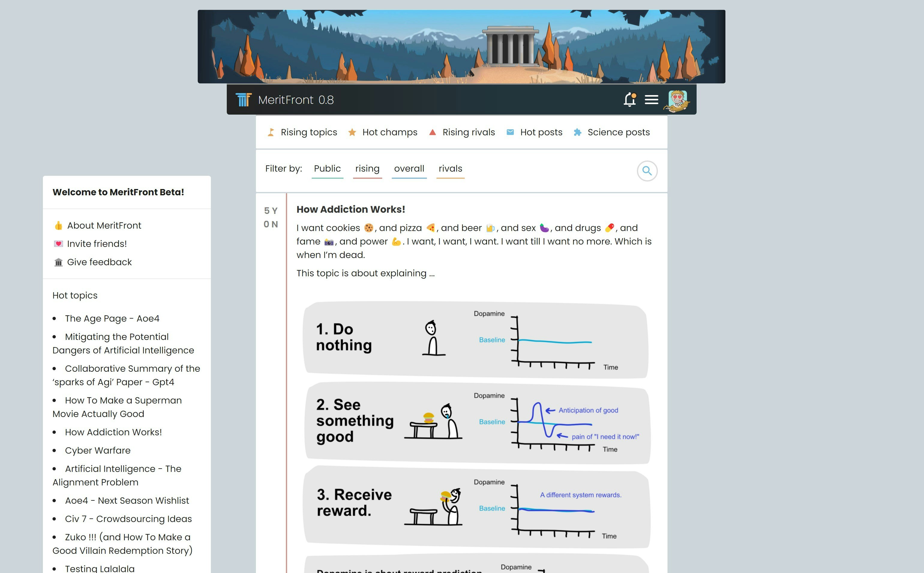Vote no with the 0 N counter
This screenshot has height=573, width=924.
pyautogui.click(x=271, y=224)
